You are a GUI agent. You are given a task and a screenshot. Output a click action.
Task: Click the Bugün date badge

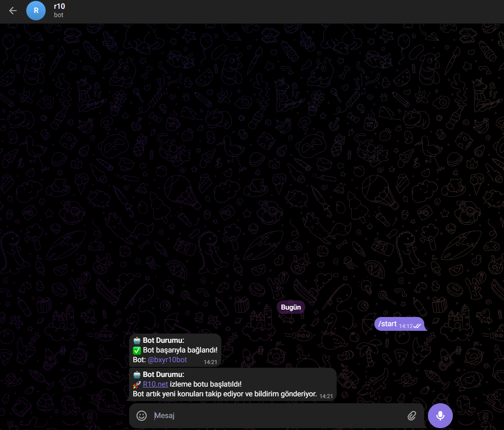coord(291,307)
